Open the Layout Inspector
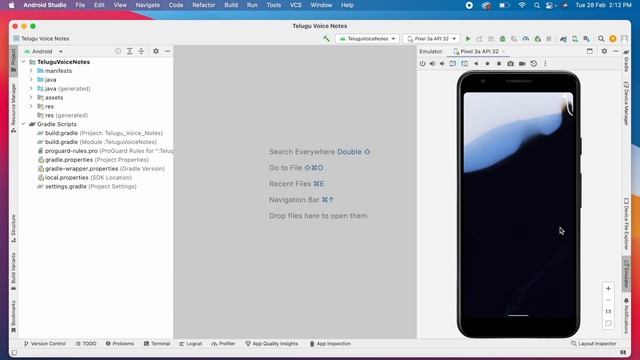640x360 pixels. [x=593, y=344]
